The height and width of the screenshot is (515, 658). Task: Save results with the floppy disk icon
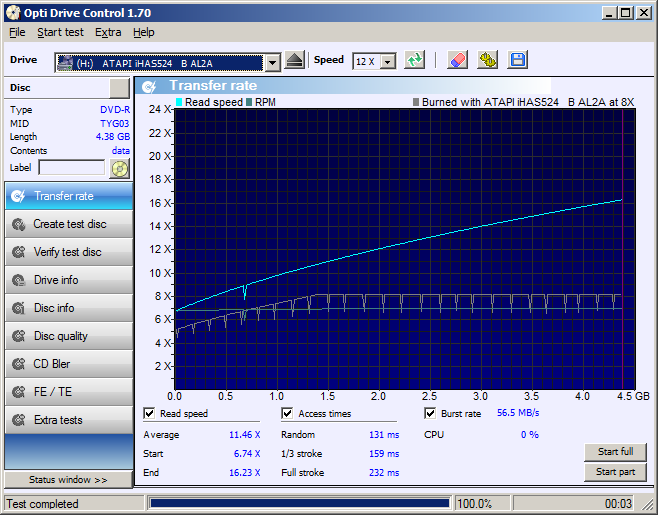pos(518,60)
